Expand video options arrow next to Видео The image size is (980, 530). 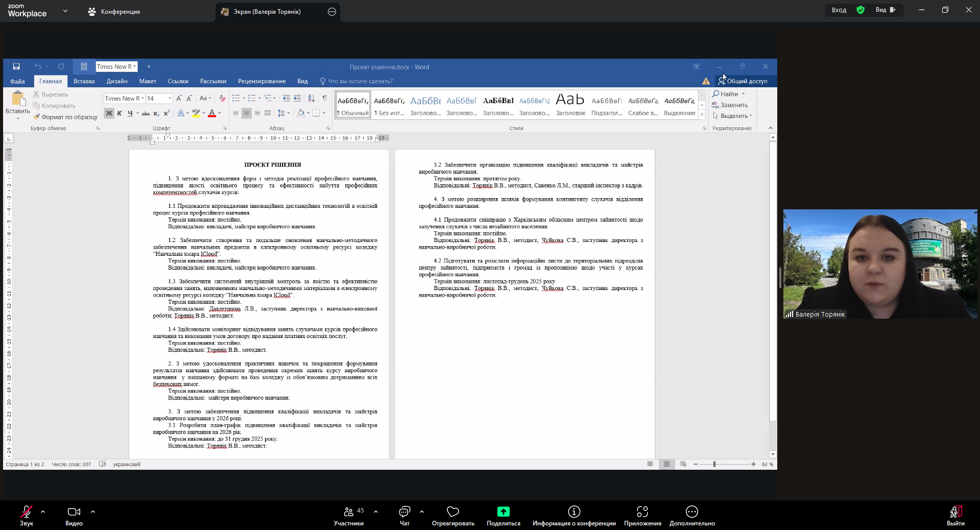click(93, 511)
